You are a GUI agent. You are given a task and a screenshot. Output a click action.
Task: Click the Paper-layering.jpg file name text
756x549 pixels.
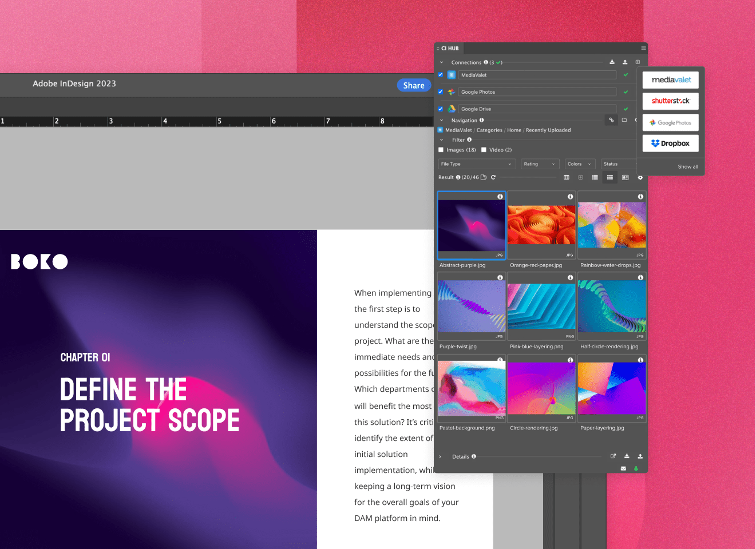tap(602, 428)
